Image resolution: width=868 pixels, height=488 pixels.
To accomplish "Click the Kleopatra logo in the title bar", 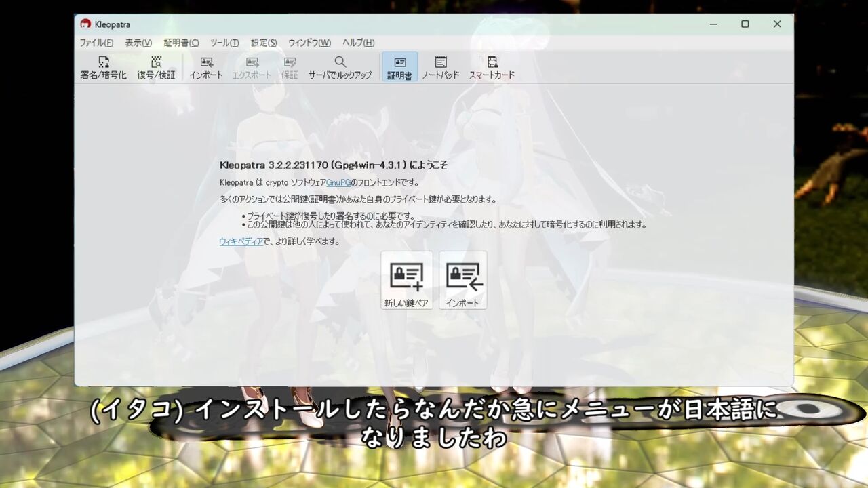I will tap(84, 24).
